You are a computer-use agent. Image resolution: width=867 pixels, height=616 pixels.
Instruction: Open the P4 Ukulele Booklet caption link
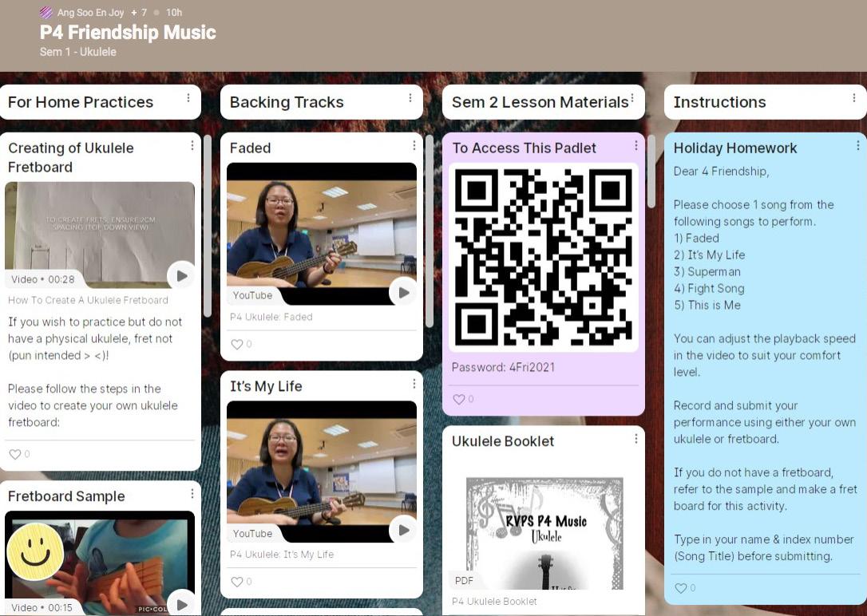click(x=494, y=601)
